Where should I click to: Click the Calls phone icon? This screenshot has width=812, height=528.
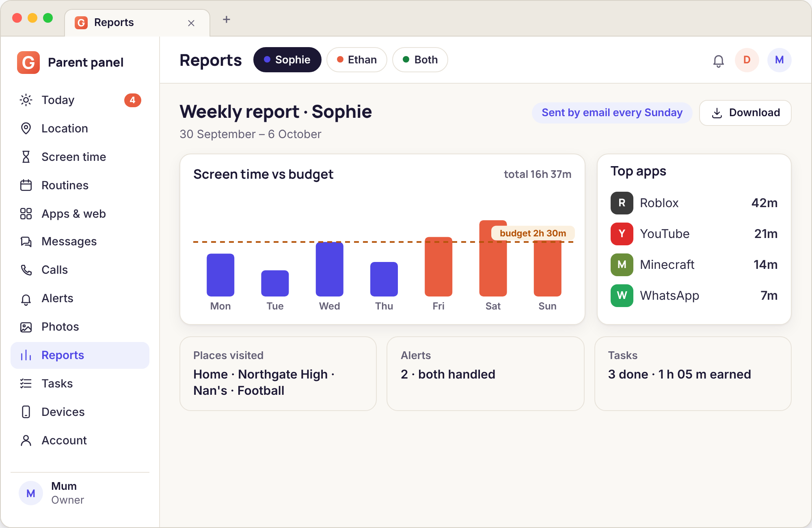click(26, 270)
